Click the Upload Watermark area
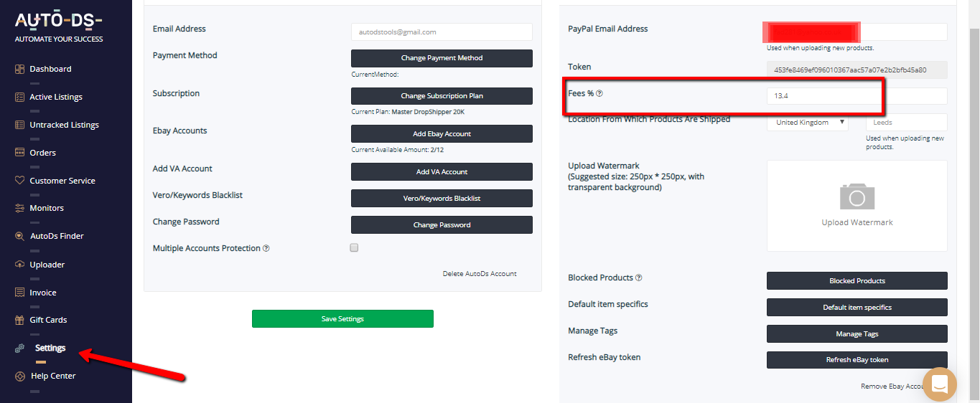Viewport: 980px width, 403px height. [857, 206]
